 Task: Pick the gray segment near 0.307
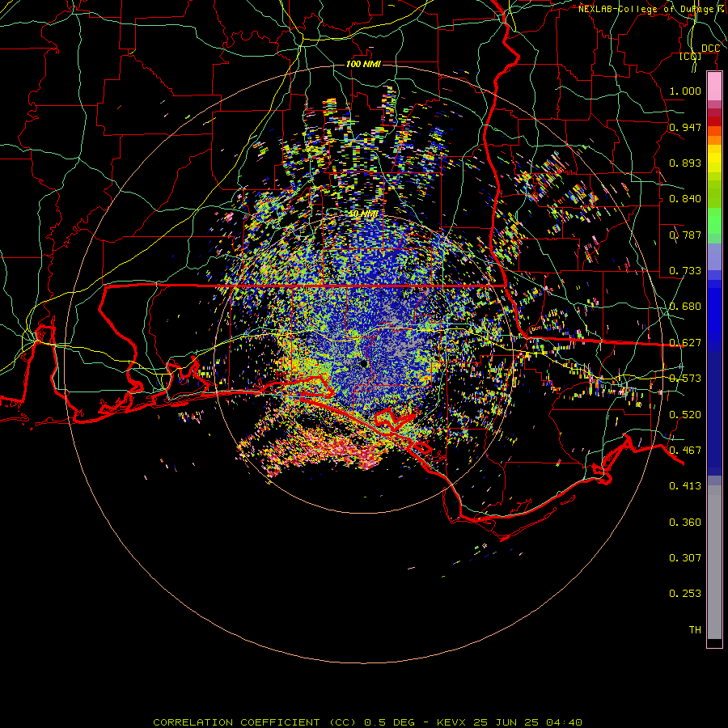pyautogui.click(x=714, y=562)
